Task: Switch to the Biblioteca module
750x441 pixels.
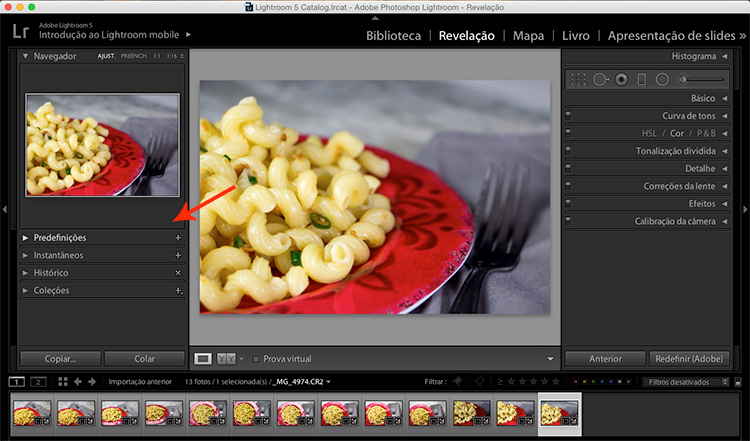Action: [x=393, y=36]
